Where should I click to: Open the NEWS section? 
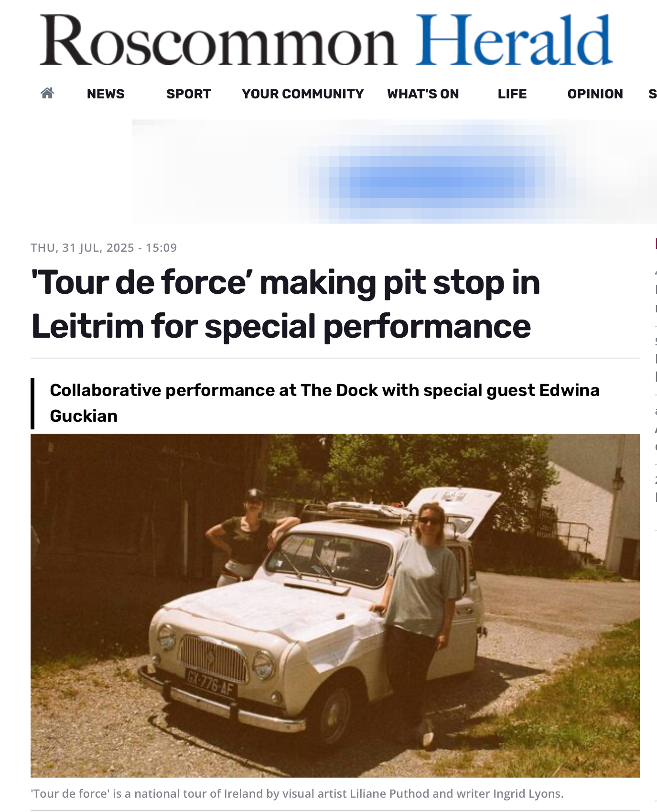(106, 94)
